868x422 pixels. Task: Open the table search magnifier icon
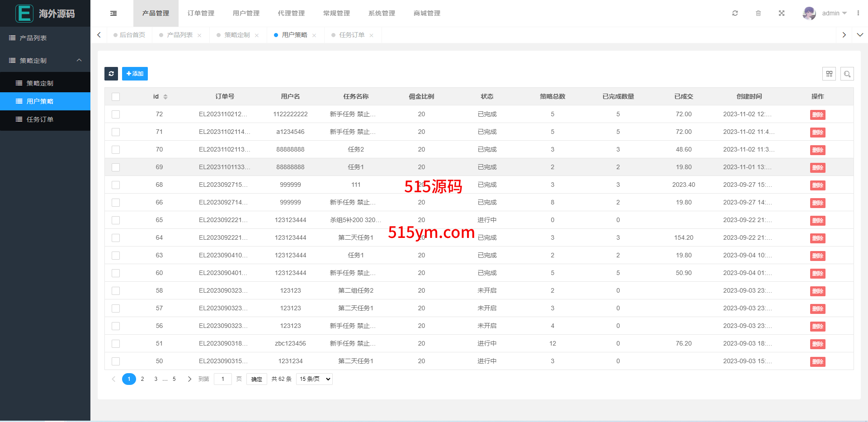coord(847,74)
